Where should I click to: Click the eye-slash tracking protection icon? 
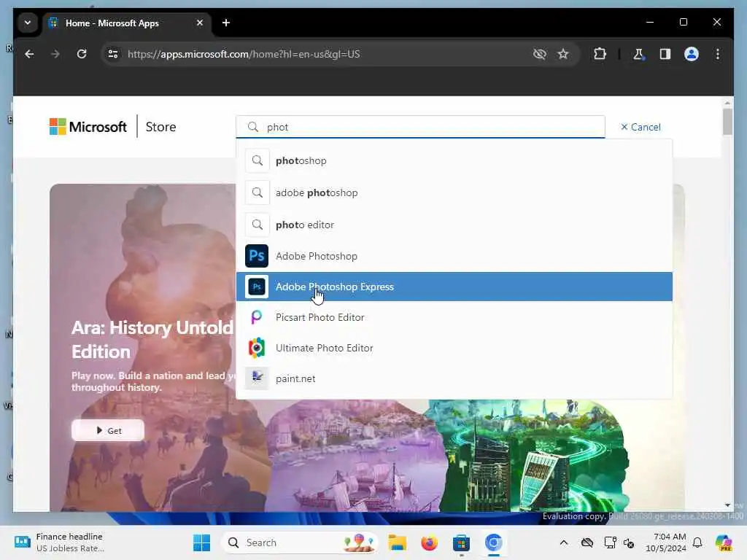point(539,54)
